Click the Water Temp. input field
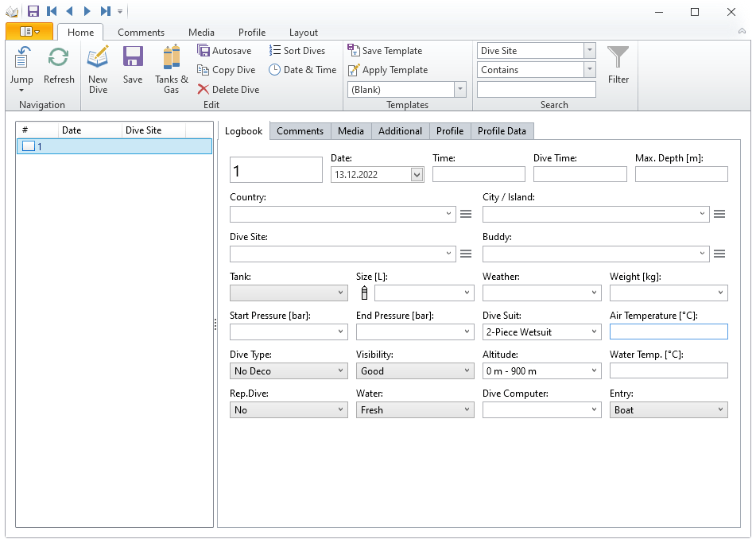This screenshot has height=543, width=756. coord(669,370)
